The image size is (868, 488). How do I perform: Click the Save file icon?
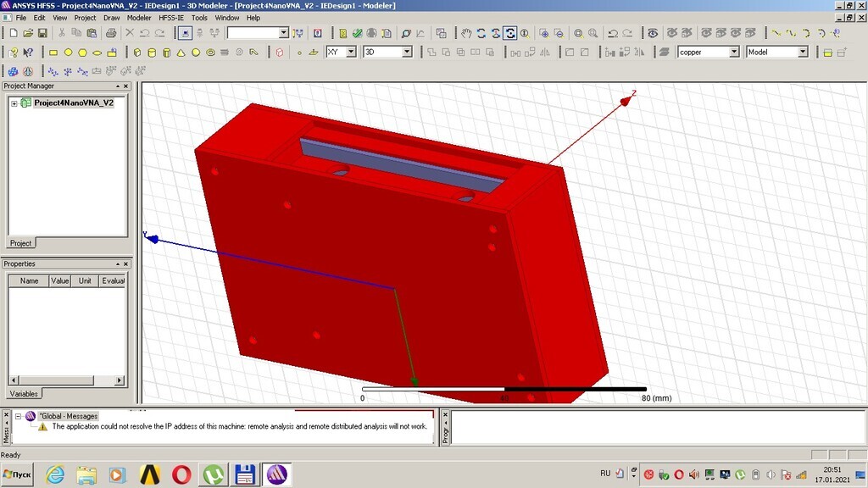point(42,33)
